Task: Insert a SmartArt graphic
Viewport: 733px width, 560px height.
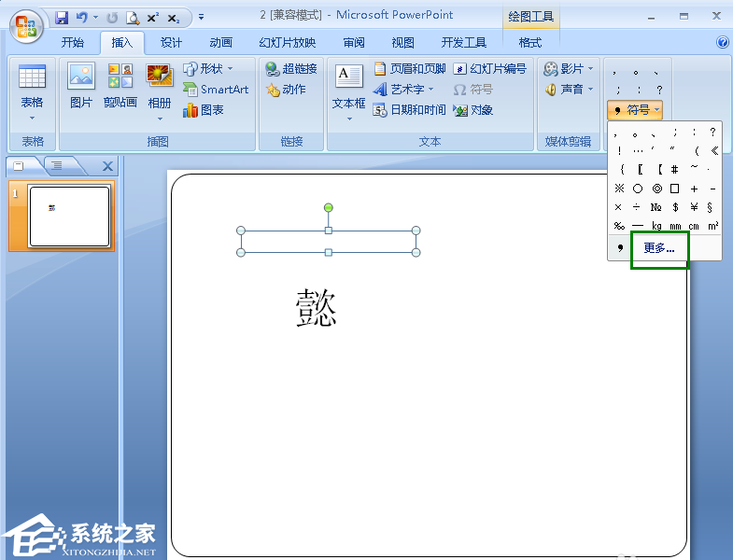Action: coord(216,90)
